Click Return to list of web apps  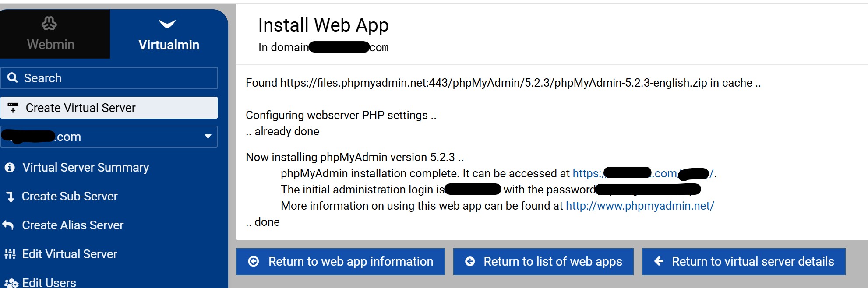pyautogui.click(x=543, y=262)
